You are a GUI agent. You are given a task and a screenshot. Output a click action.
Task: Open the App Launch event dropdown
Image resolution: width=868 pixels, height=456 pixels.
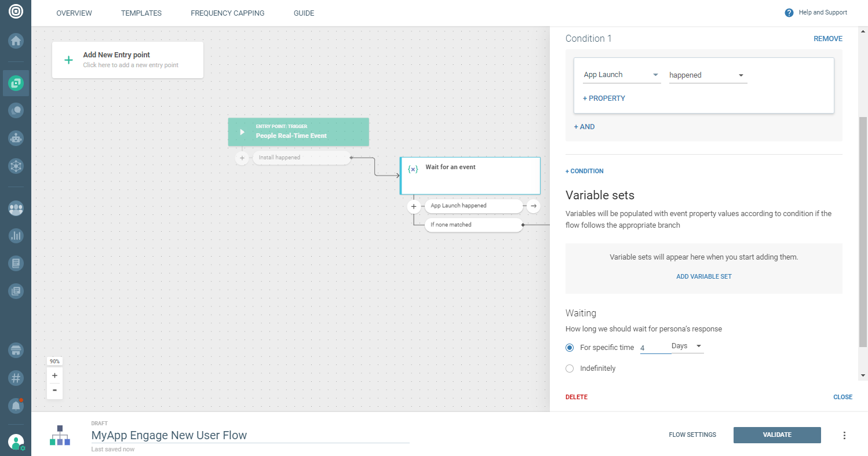point(621,75)
